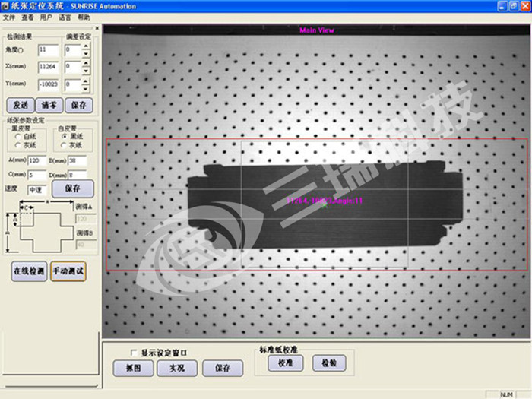532x399 pixels.
Task: Click the Y offset value field
Action: coord(73,84)
